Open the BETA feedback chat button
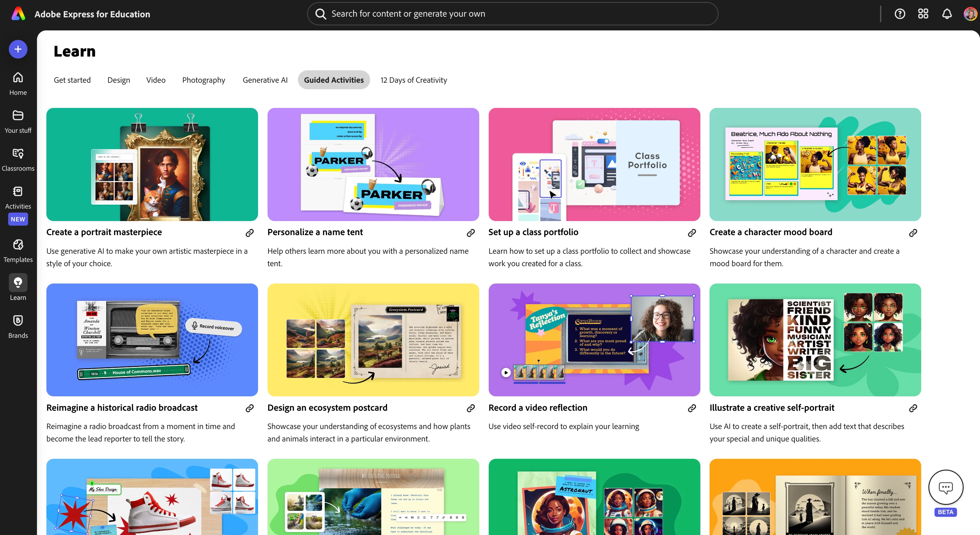Image resolution: width=980 pixels, height=535 pixels. click(x=945, y=487)
